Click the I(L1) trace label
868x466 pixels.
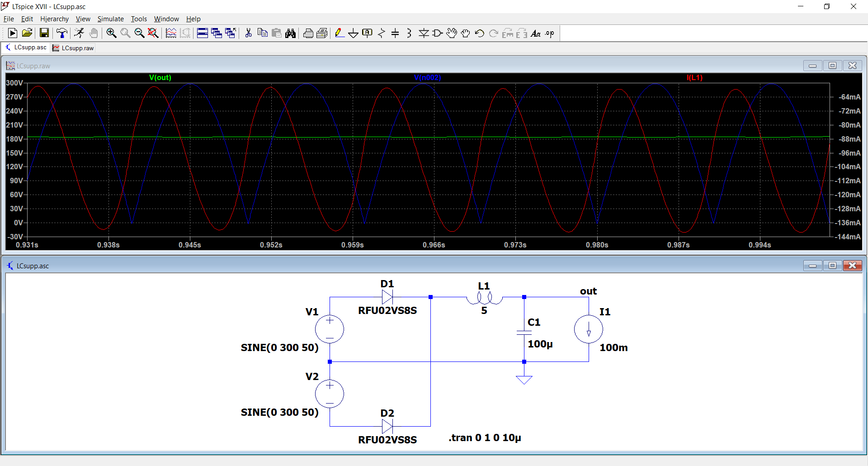pos(694,77)
